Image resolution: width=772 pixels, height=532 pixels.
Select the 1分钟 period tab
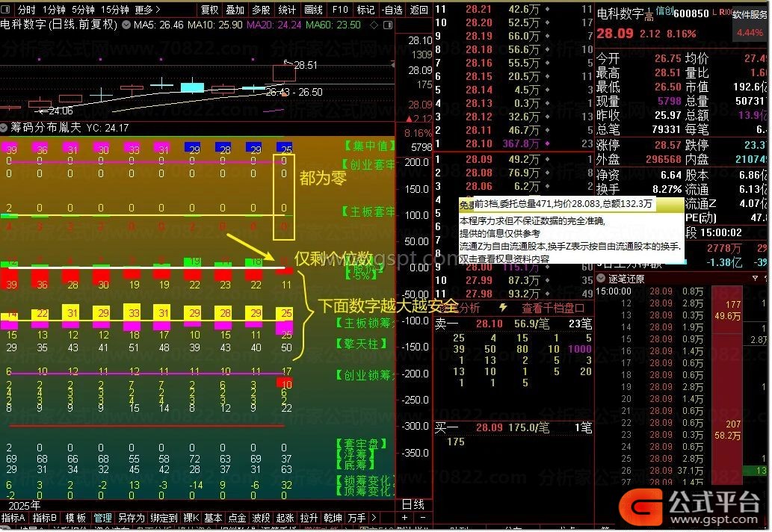[x=54, y=10]
